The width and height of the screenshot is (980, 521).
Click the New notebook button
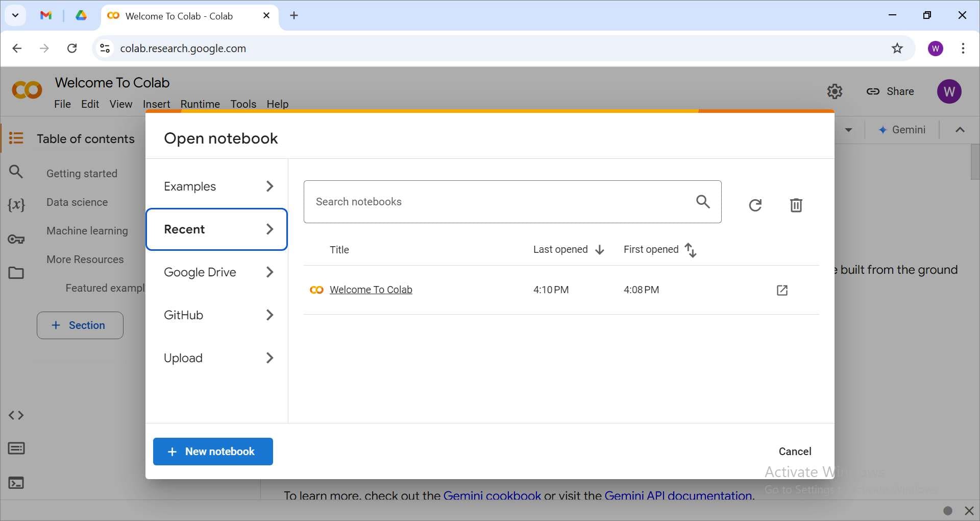(213, 452)
